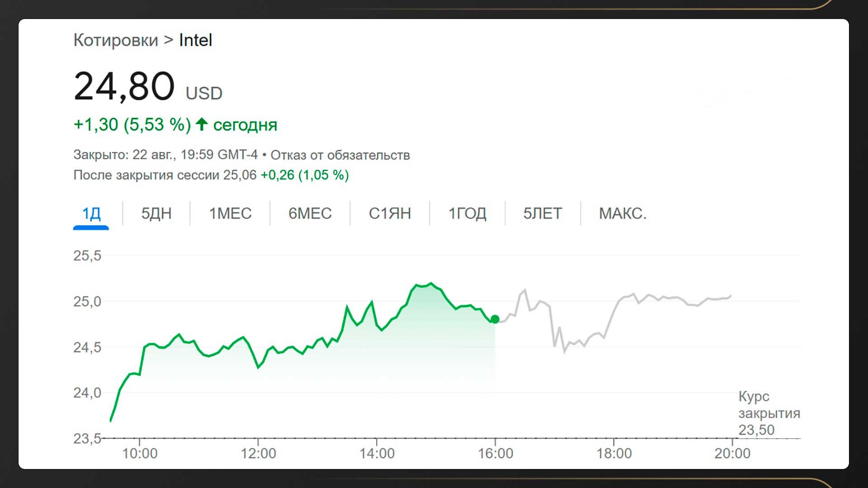Click the +1,30 (5,53 %) change text

coord(132,124)
